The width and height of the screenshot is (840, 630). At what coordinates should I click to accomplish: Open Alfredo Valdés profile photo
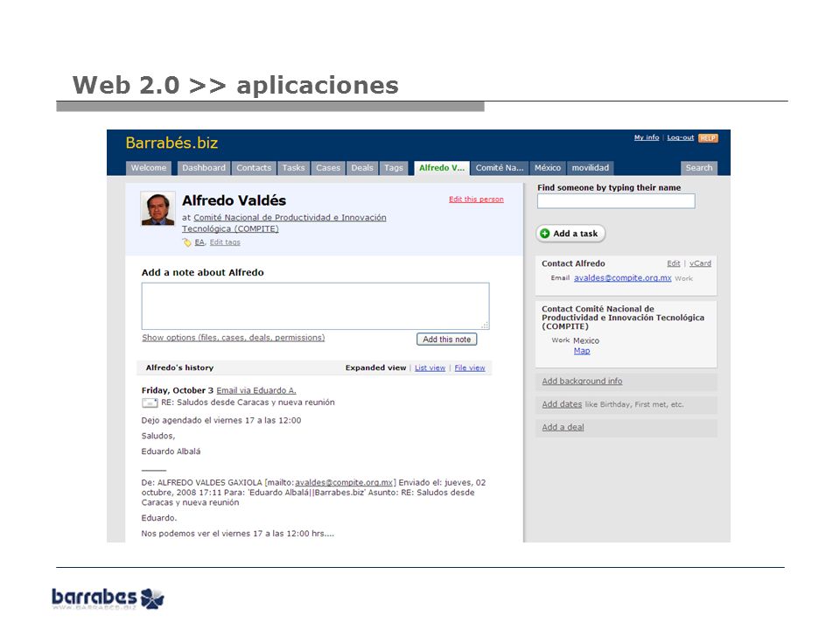157,208
